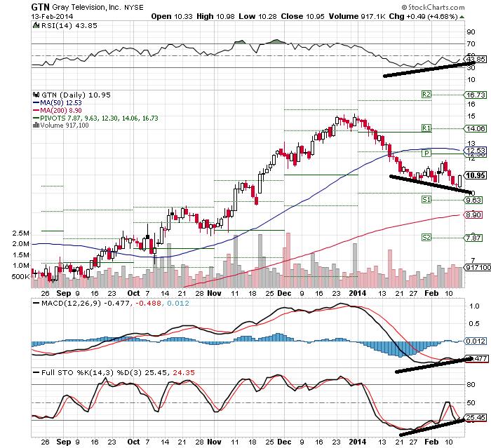Click the 90 label on the RSI axis
Viewport: 491px width, 448px height.
(x=471, y=32)
